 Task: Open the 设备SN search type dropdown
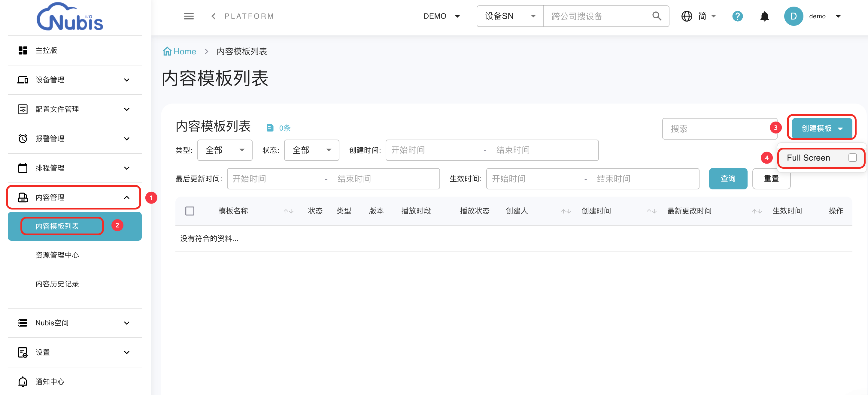point(509,16)
